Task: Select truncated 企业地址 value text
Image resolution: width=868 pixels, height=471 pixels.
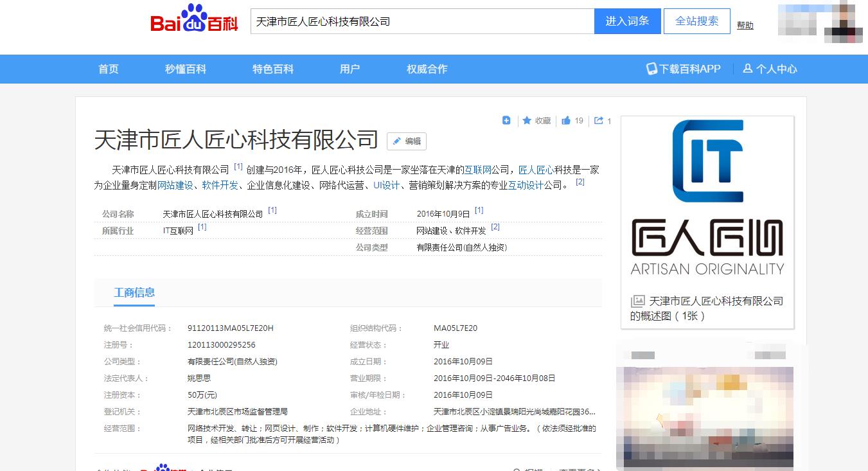Action: [x=515, y=412]
